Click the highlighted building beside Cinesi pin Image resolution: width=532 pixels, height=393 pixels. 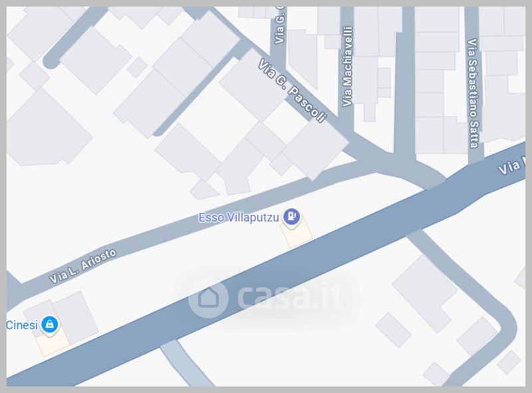pos(53,342)
